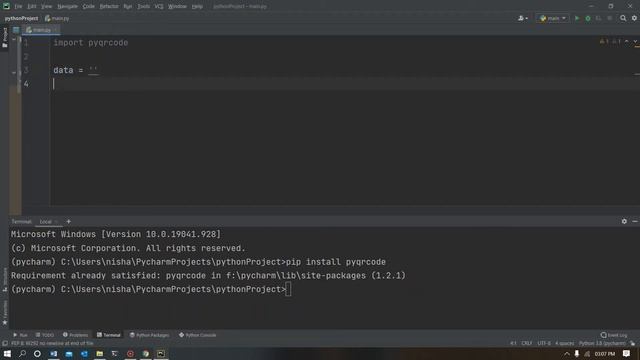The height and width of the screenshot is (360, 640).
Task: Open the Python Console tool window tab
Action: pos(198,335)
